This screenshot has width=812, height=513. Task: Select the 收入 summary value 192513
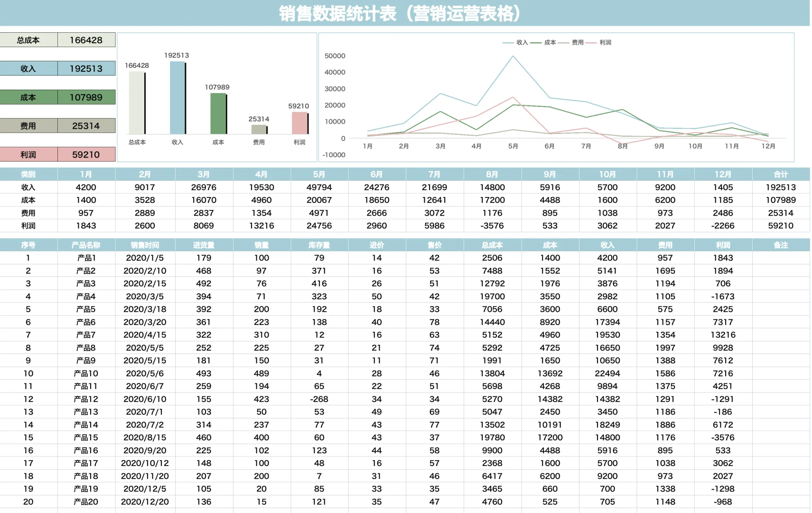86,68
